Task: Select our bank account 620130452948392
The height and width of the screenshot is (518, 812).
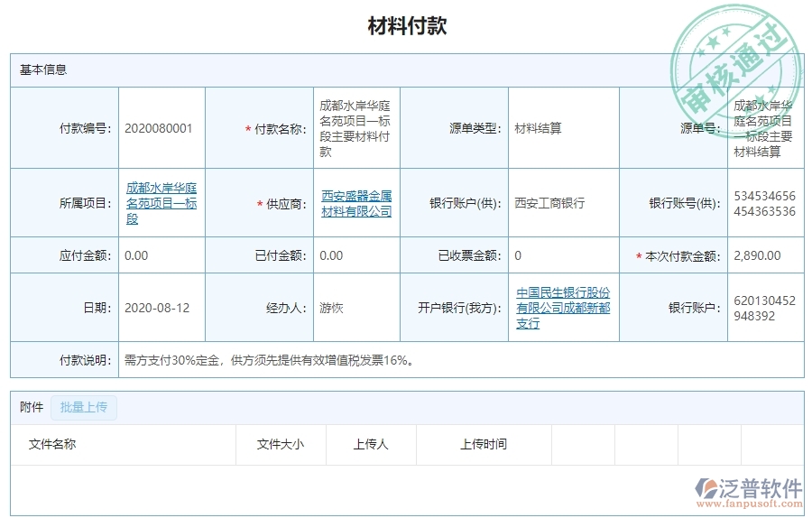Action: (764, 309)
